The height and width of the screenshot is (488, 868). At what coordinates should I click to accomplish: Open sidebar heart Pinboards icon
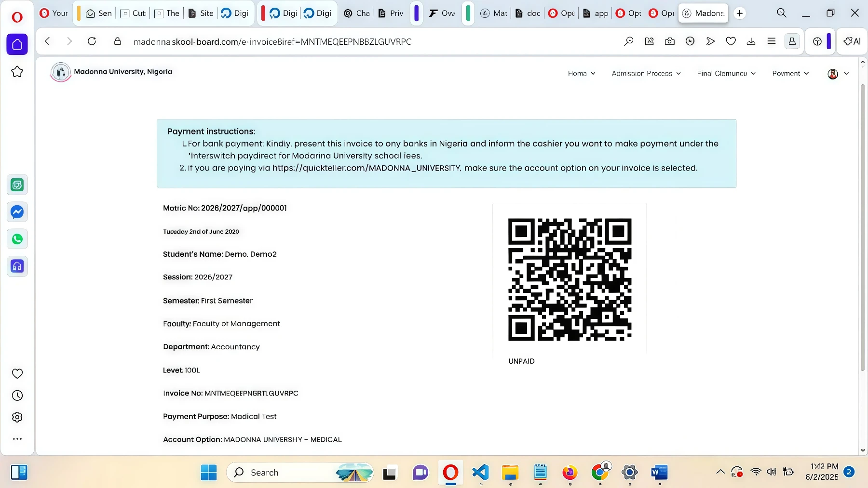(17, 373)
